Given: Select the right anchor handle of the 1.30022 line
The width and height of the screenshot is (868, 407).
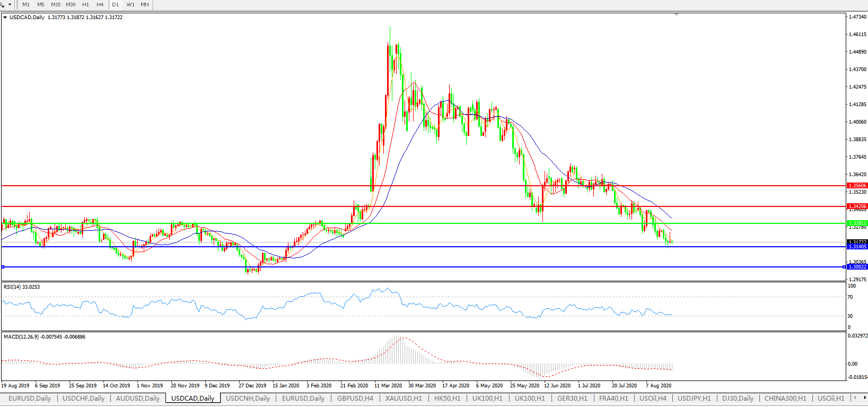Looking at the screenshot, I should (844, 267).
